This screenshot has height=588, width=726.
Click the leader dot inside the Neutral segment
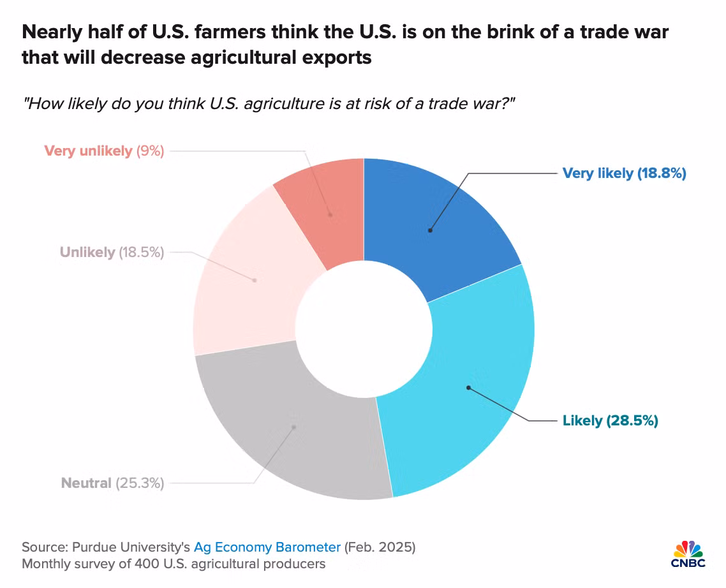point(294,427)
